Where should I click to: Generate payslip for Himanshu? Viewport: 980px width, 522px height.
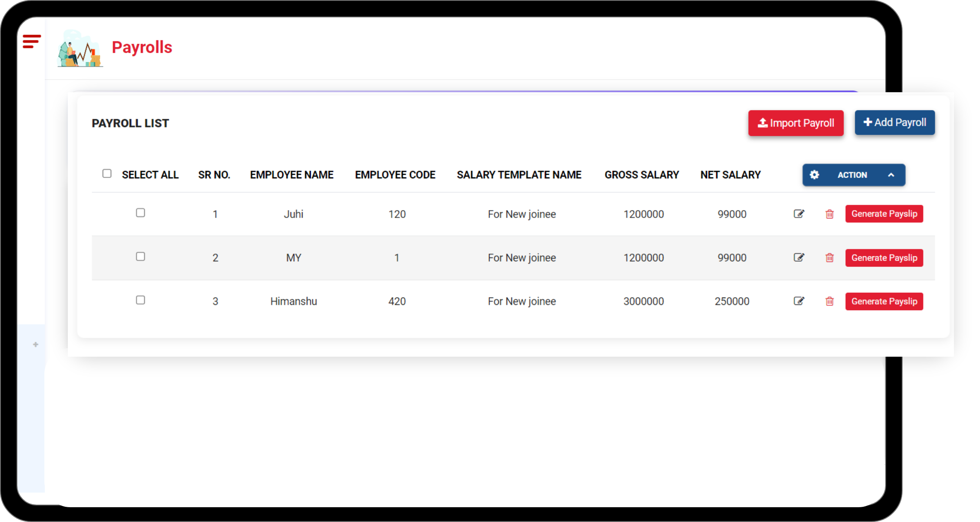tap(884, 301)
